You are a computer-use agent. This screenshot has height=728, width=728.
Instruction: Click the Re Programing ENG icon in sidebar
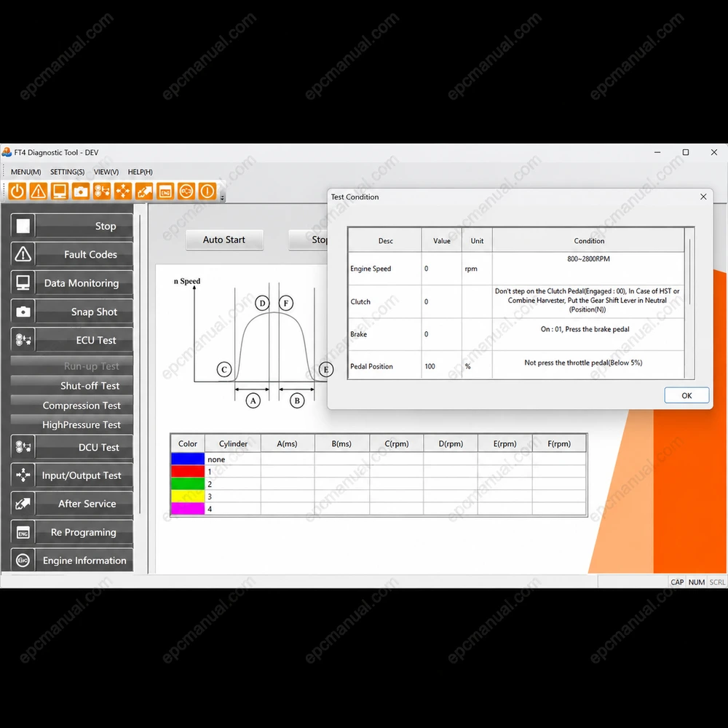[x=23, y=532]
